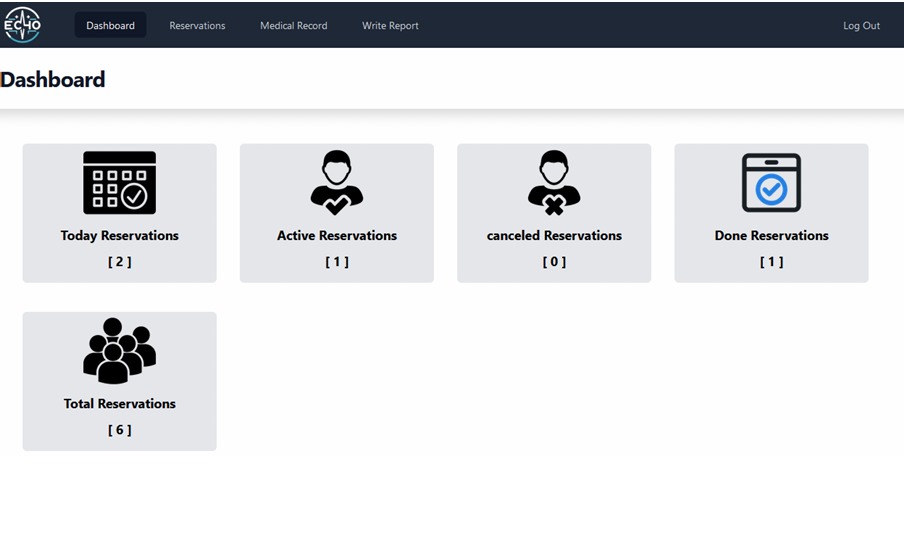Select the Active Reservations label
The height and width of the screenshot is (543, 904).
coord(337,235)
